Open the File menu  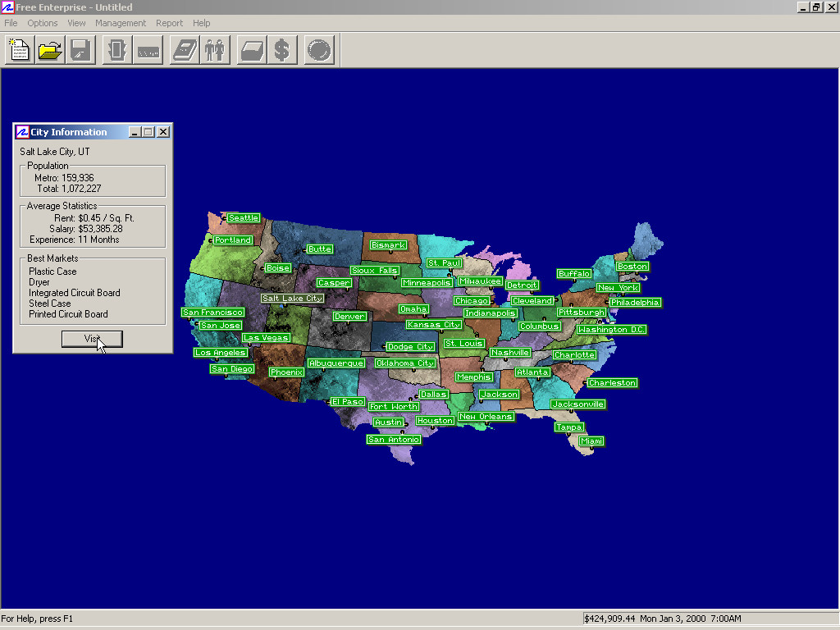(11, 23)
